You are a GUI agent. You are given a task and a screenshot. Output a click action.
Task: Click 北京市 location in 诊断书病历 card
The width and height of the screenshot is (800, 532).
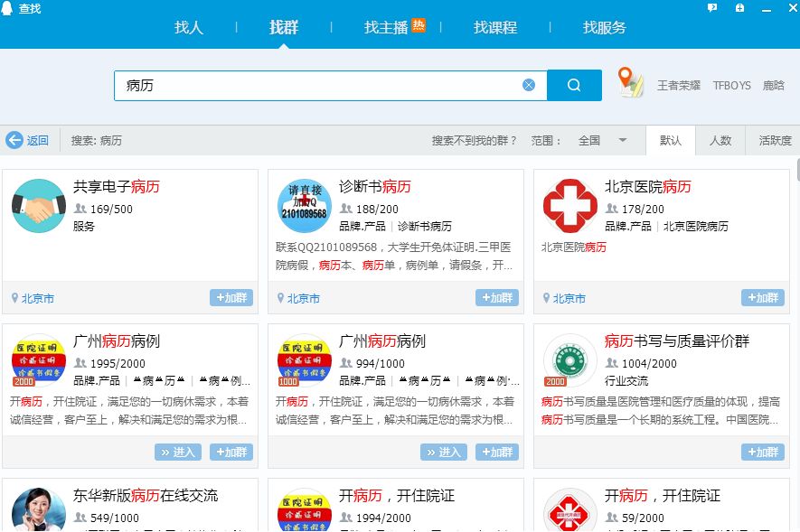point(304,299)
